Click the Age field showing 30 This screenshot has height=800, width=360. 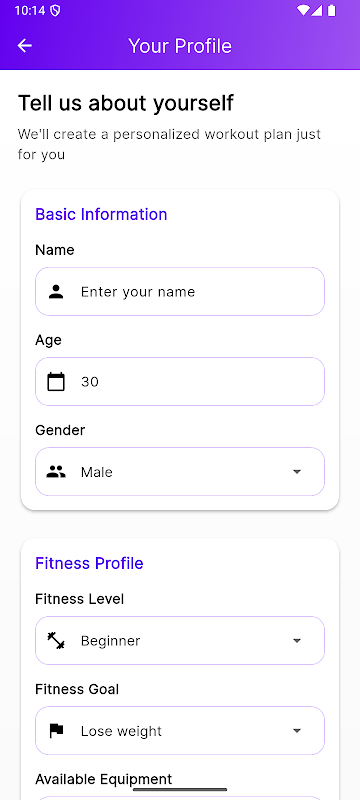179,382
